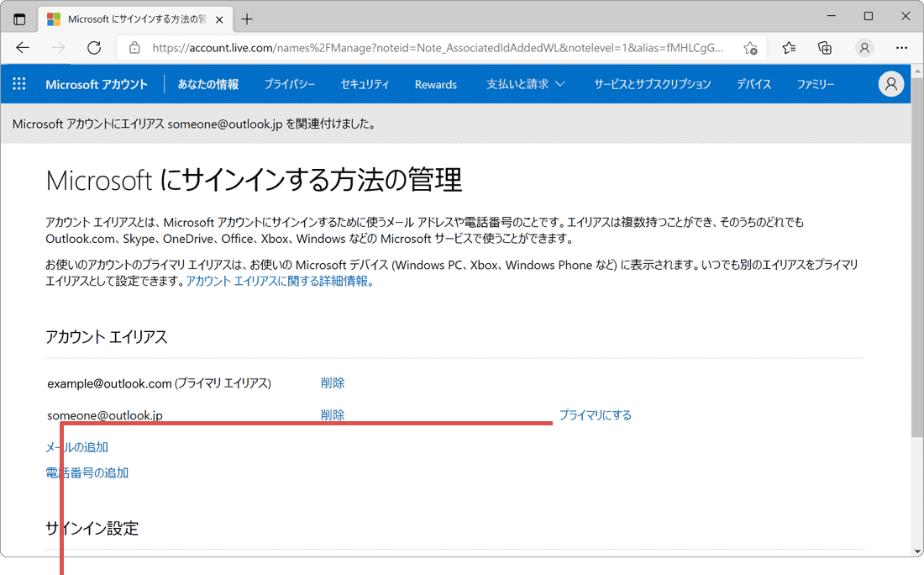Open the Collections panel icon
The width and height of the screenshot is (924, 575).
click(x=824, y=48)
